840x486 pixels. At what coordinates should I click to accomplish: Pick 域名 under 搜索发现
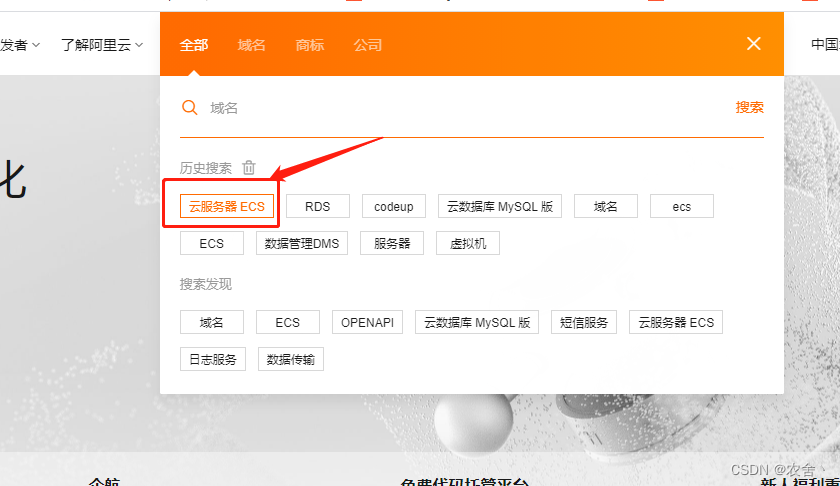tap(212, 322)
